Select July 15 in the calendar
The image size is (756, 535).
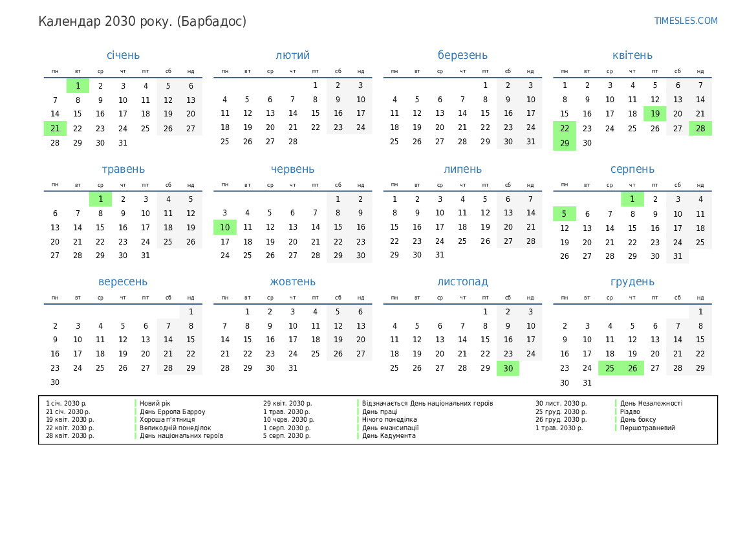394,227
